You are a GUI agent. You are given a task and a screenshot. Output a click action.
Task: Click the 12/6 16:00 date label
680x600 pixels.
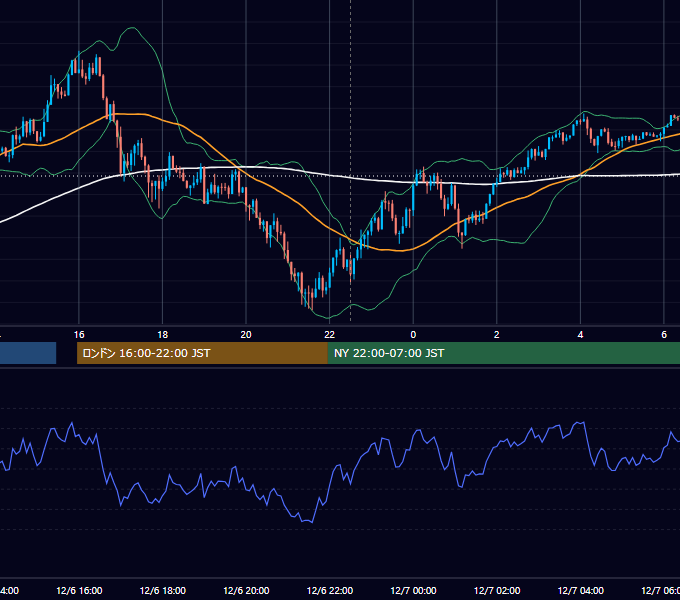coord(79,590)
